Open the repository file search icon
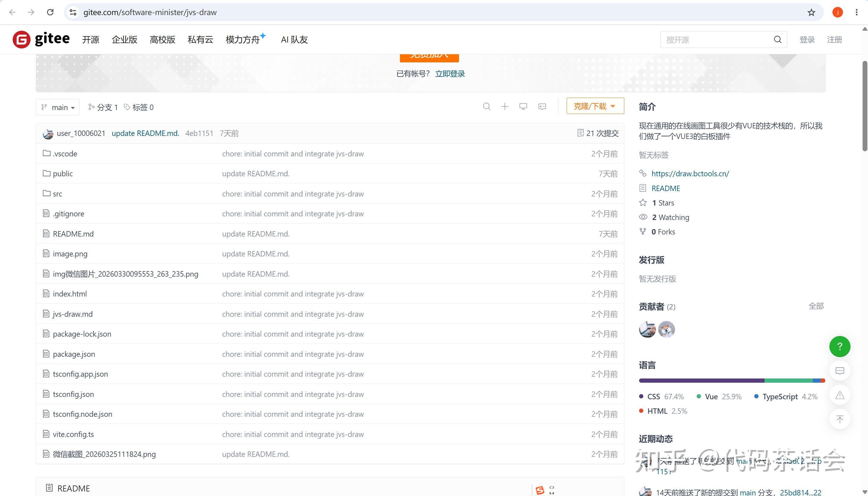Viewport: 868px width, 496px height. pos(486,107)
